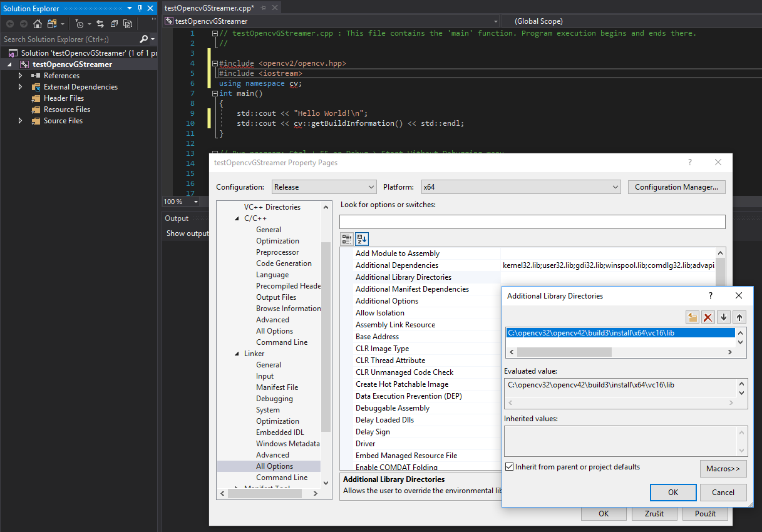Open the Macros>> menu in the dialog
The height and width of the screenshot is (532, 762).
pyautogui.click(x=723, y=468)
